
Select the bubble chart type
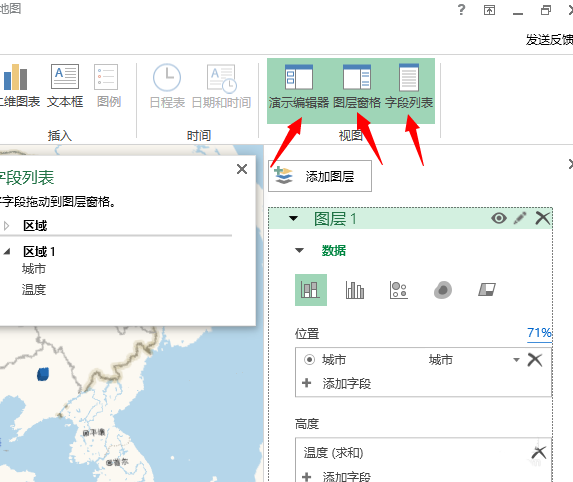point(398,290)
